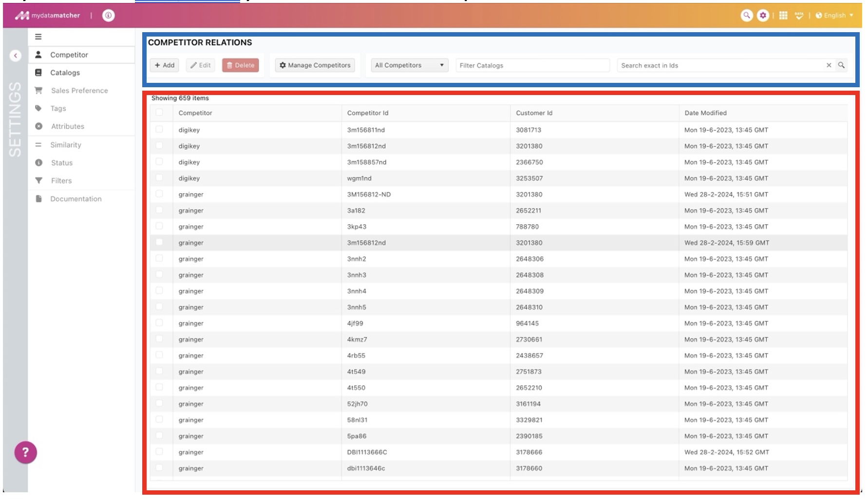Screen dimensions: 868x502
Task: Tick the checkbox for the 3a182 row
Action: 159,210
